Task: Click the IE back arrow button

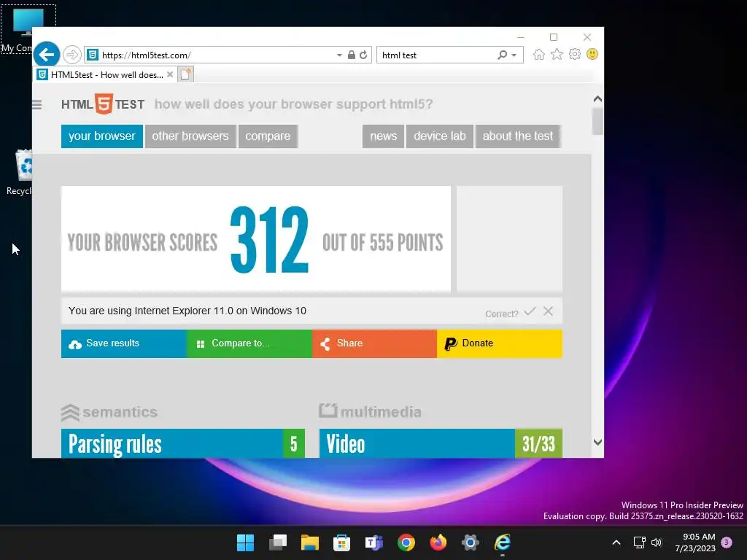Action: (46, 55)
